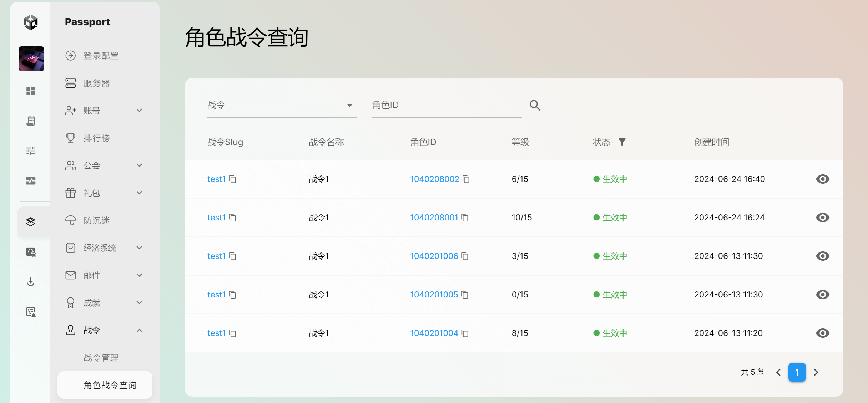Copy the test1 slug in the first row
The image size is (868, 403).
233,179
